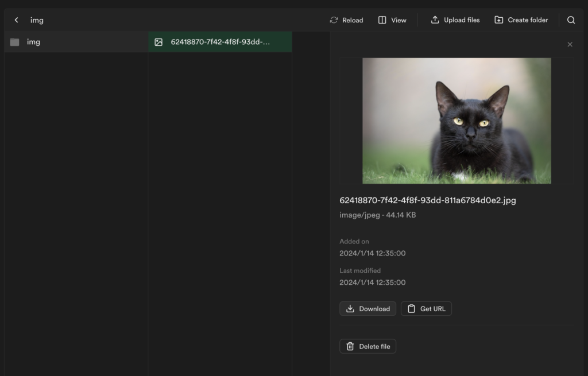Click the image file icon in file list
Image resolution: width=588 pixels, height=376 pixels.
(x=158, y=42)
